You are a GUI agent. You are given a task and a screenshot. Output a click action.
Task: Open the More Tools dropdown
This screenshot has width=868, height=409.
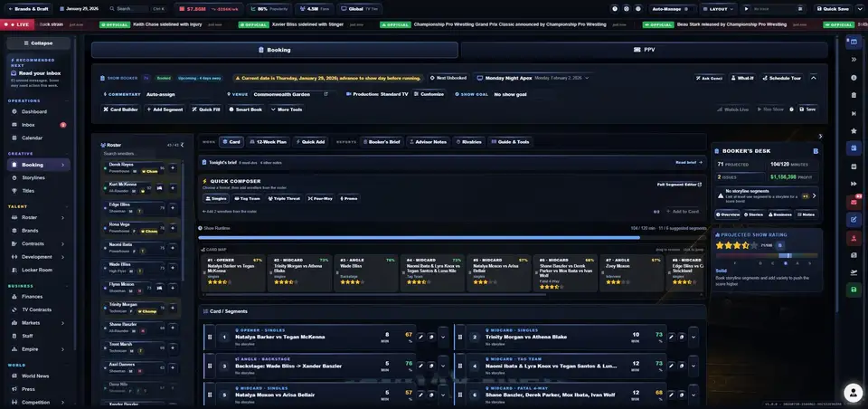tap(287, 109)
